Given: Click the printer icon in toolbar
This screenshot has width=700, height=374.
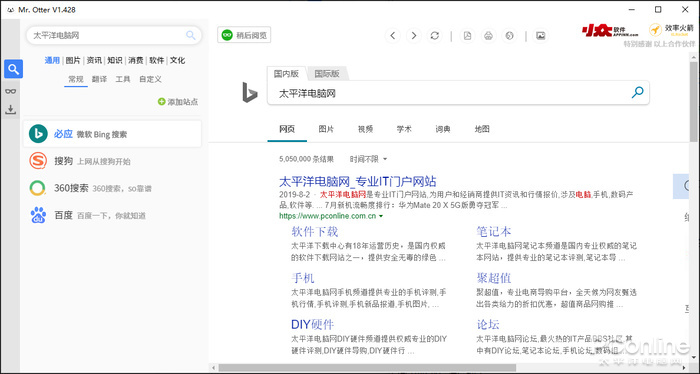Looking at the screenshot, I should [488, 36].
